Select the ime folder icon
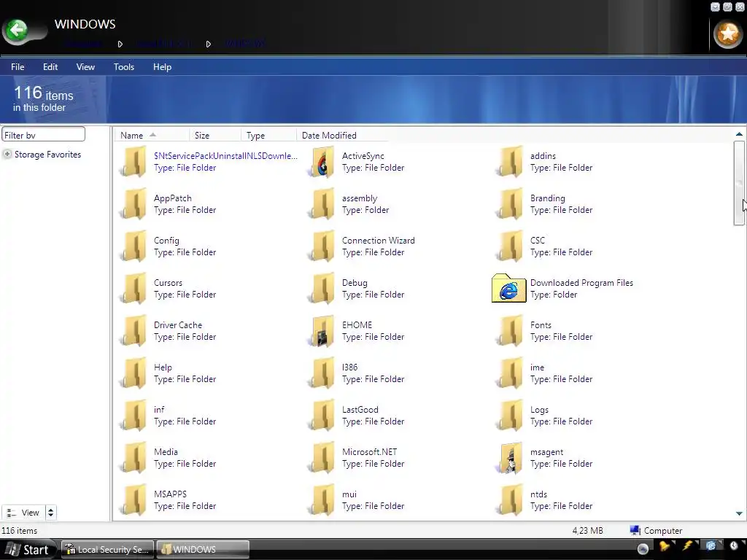The image size is (747, 560). (x=511, y=373)
